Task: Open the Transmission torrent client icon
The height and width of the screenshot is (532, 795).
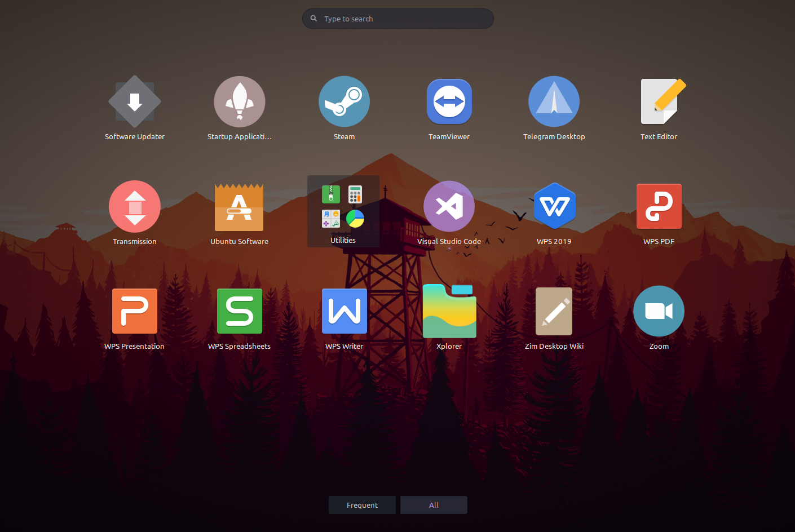Action: pos(135,207)
